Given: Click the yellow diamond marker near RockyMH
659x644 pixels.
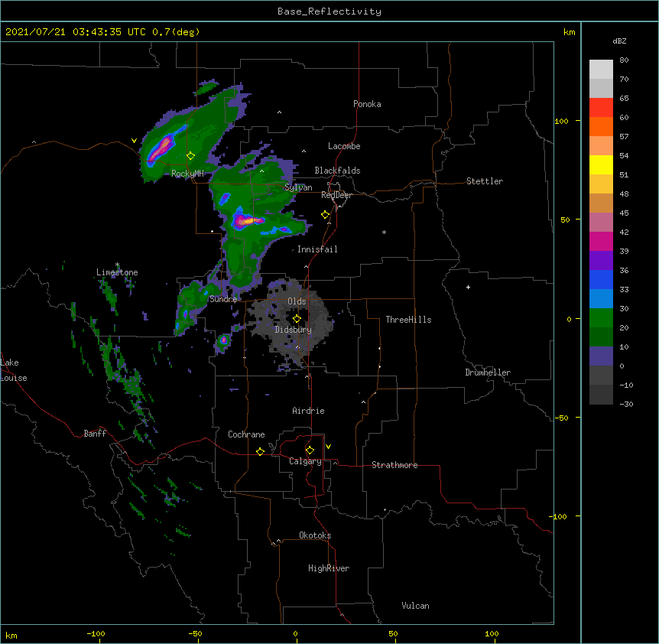Looking at the screenshot, I should pos(191,156).
